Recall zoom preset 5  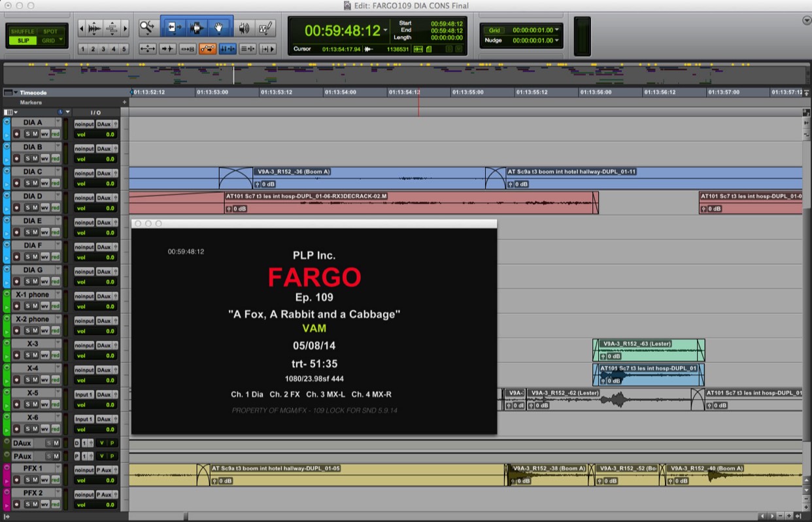(124, 49)
